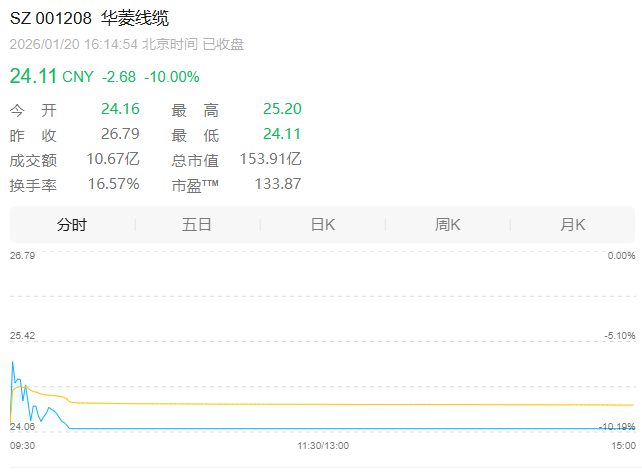Image resolution: width=642 pixels, height=473 pixels.
Task: Click the chart axis label -5.10%
Action: point(620,336)
